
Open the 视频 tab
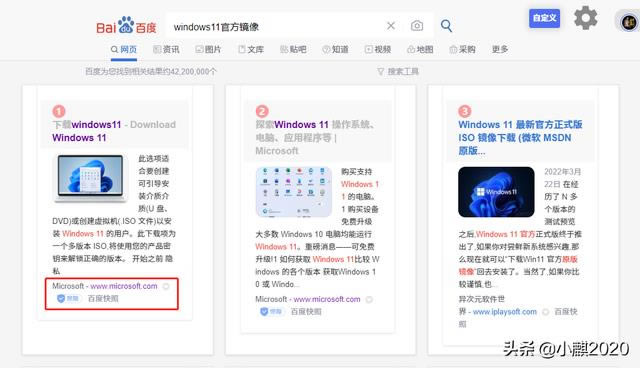378,49
